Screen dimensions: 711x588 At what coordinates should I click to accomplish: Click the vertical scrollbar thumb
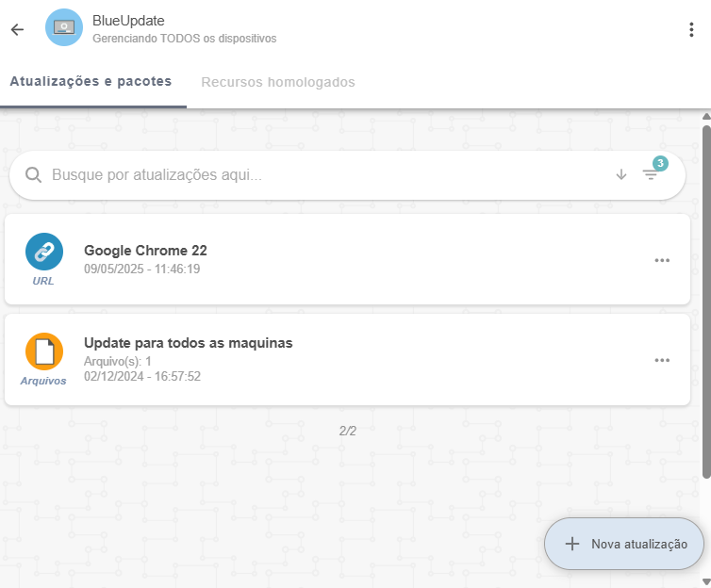coord(705,302)
